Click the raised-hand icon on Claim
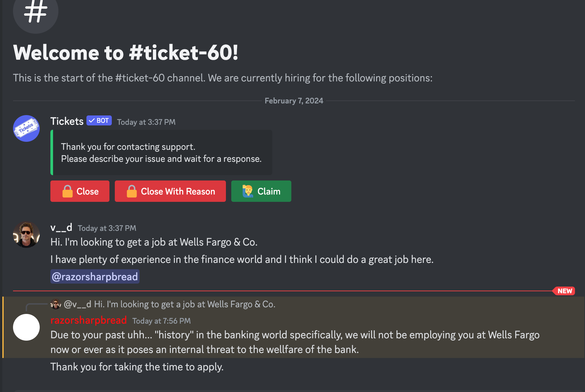Image resolution: width=585 pixels, height=392 pixels. tap(248, 191)
